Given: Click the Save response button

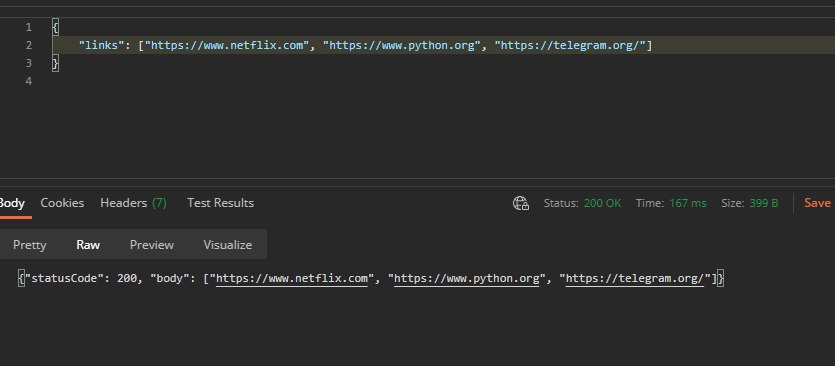Looking at the screenshot, I should coord(817,203).
